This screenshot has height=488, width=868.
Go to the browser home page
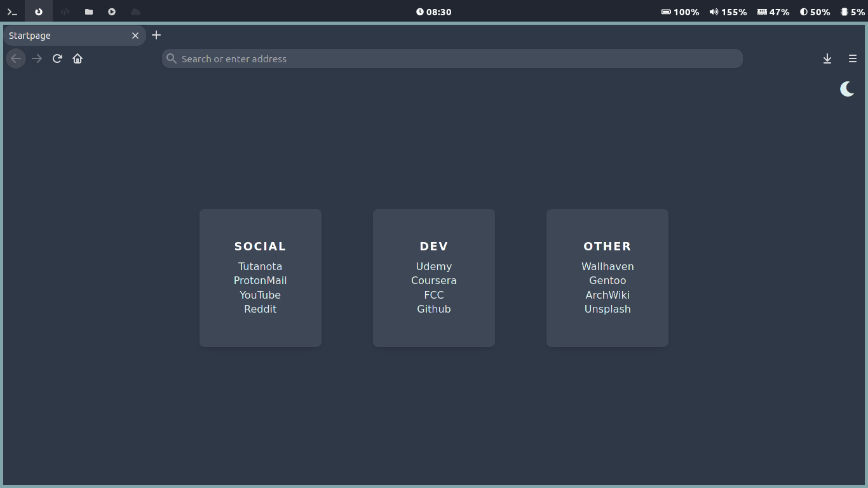(x=78, y=58)
